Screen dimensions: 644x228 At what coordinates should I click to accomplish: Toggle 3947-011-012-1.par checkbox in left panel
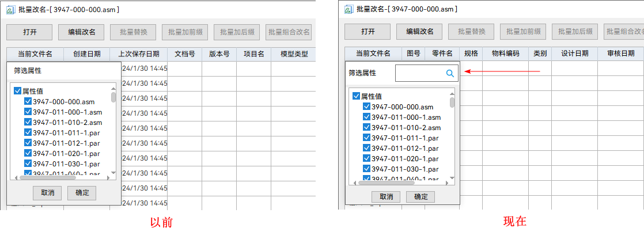pyautogui.click(x=28, y=143)
